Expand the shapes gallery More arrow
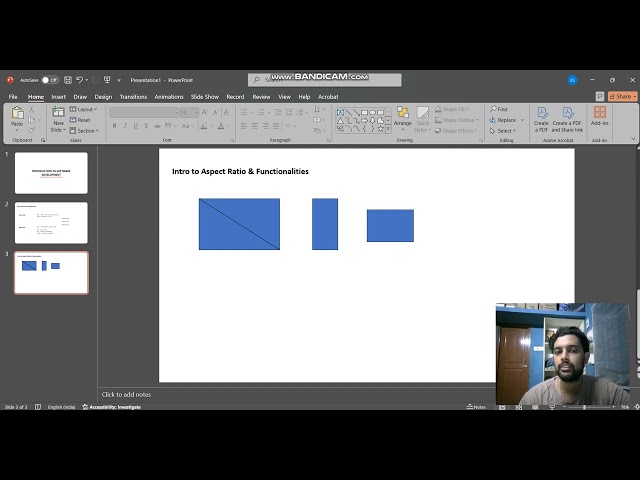 (388, 129)
